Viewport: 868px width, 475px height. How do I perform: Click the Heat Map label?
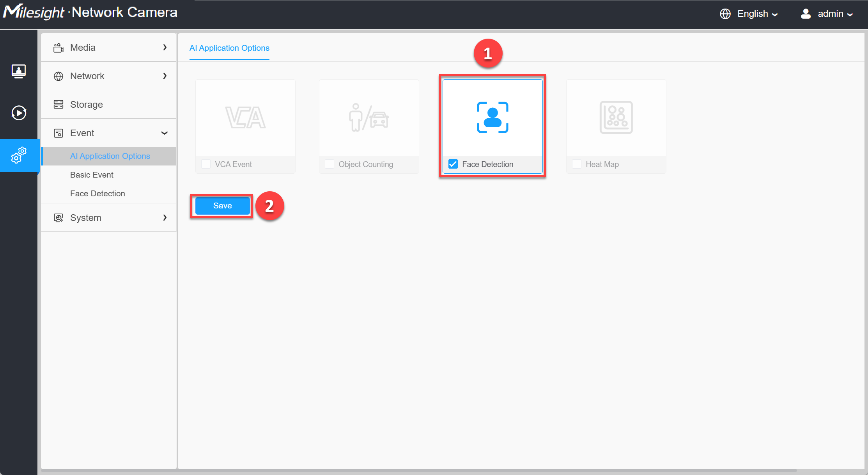602,164
